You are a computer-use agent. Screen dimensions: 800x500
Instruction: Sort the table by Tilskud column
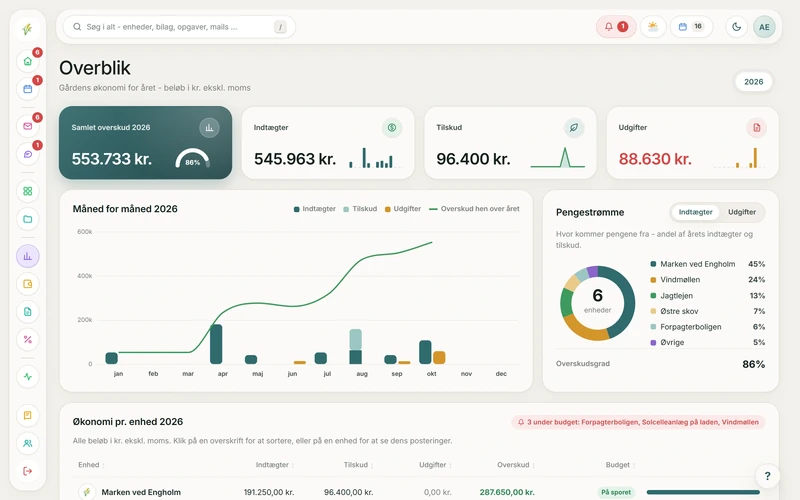point(358,465)
